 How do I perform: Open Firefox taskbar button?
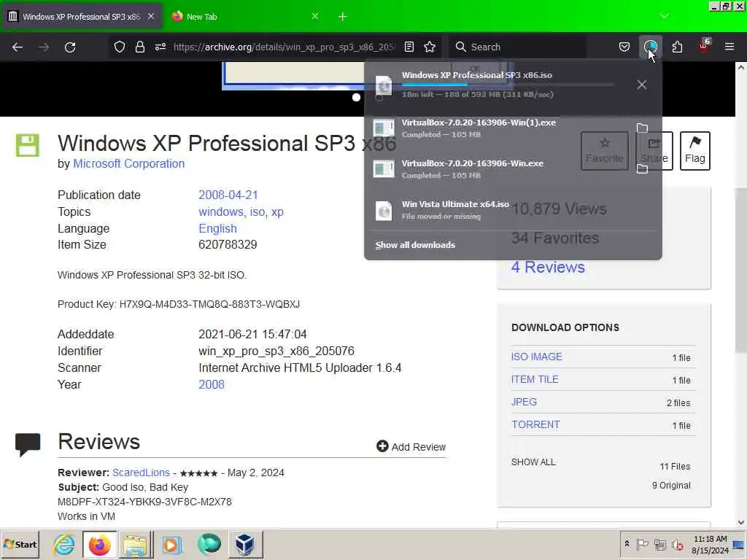pyautogui.click(x=99, y=544)
